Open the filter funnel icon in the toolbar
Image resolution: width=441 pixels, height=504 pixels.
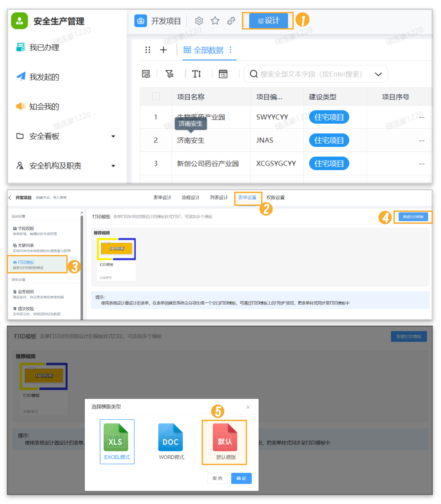point(170,74)
